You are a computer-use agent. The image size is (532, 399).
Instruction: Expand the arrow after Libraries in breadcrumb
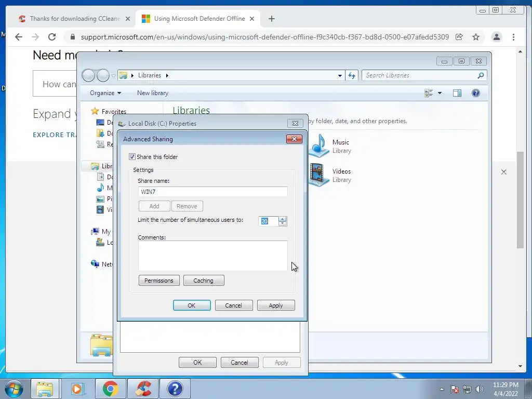pos(167,75)
